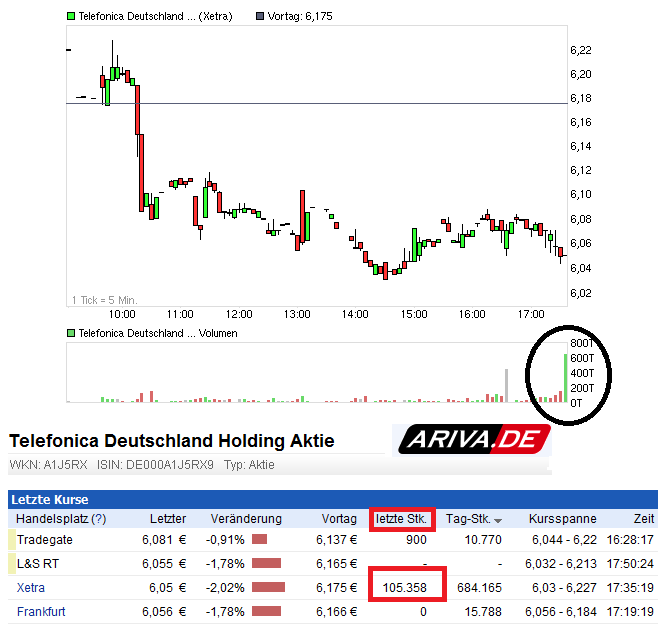Image resolution: width=666 pixels, height=626 pixels.
Task: Sort by the Kursspanne column header
Action: 562,519
